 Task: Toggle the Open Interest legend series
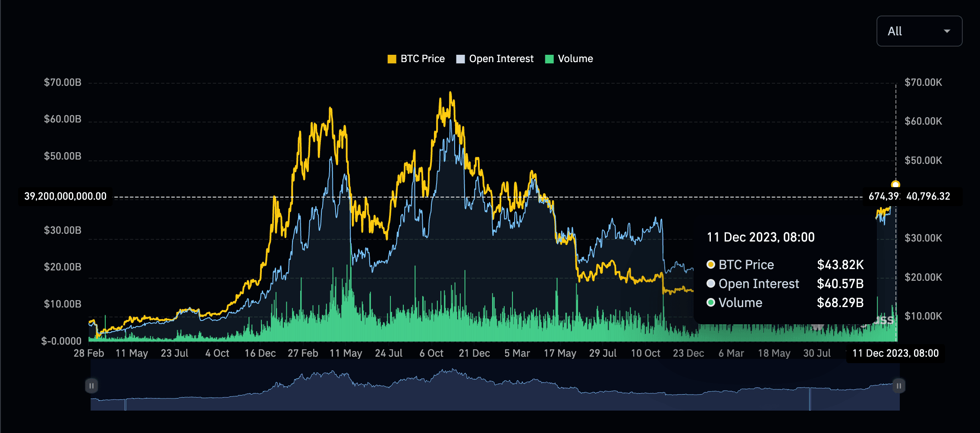[x=495, y=59]
